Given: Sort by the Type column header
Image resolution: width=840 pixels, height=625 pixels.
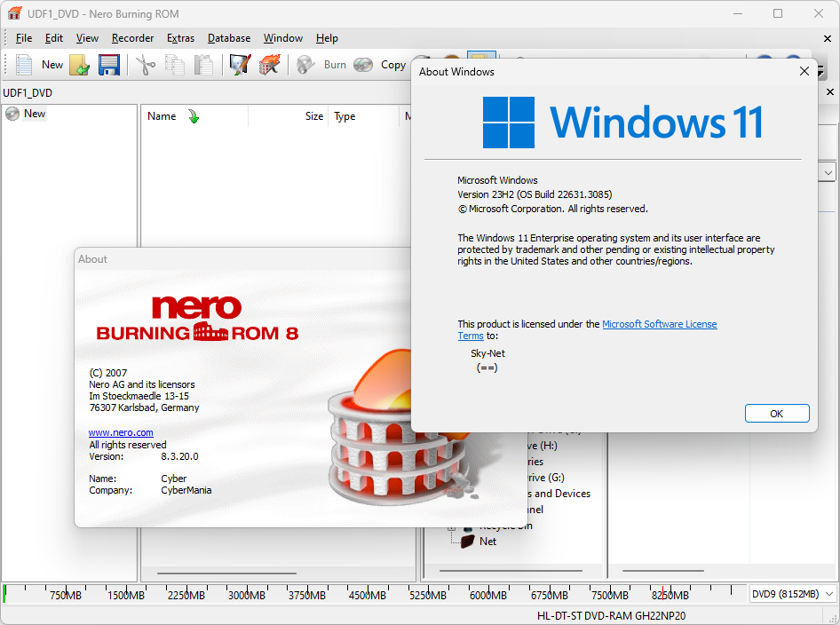Looking at the screenshot, I should tap(364, 116).
